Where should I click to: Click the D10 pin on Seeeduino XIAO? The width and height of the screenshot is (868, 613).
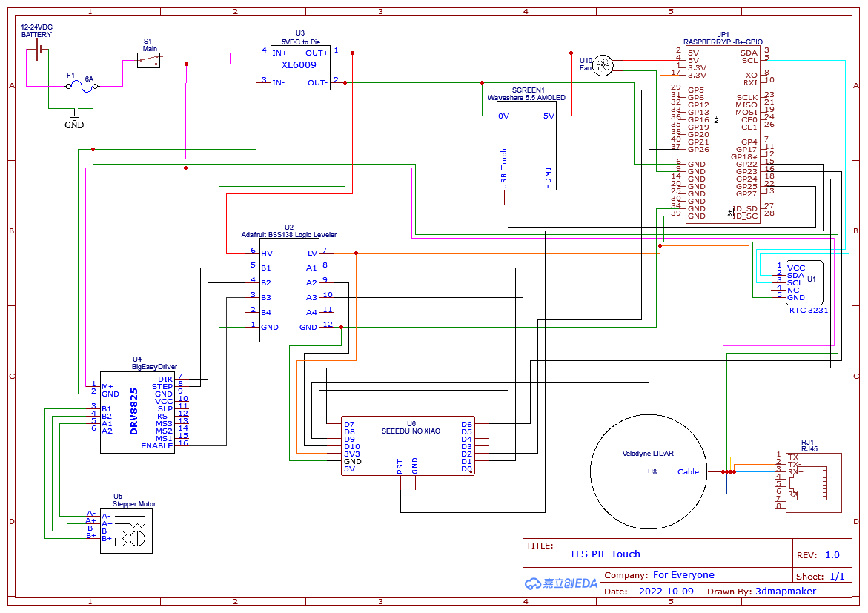[x=351, y=446]
